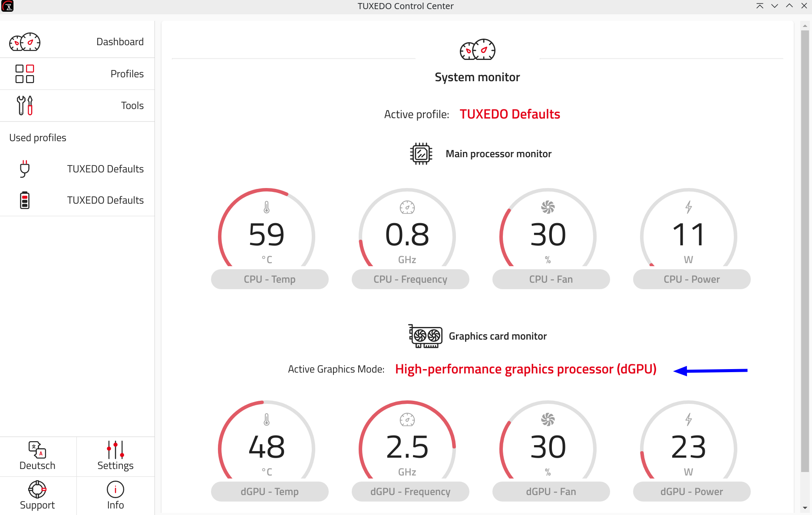Click the graphics card icon
Image resolution: width=812 pixels, height=515 pixels.
tap(425, 336)
